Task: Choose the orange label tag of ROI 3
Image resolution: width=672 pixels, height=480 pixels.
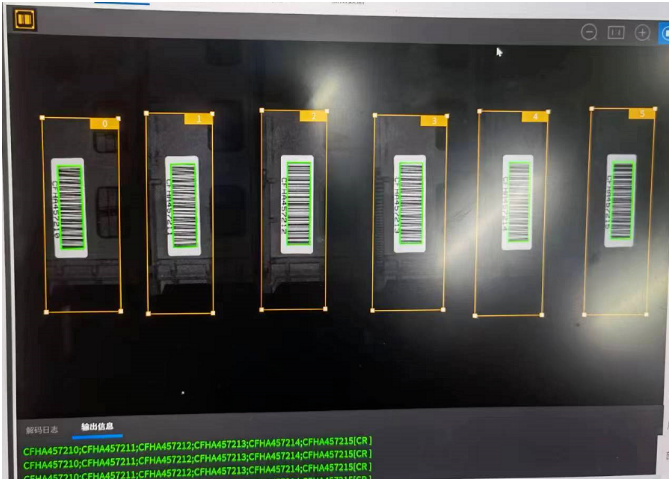Action: click(x=432, y=120)
